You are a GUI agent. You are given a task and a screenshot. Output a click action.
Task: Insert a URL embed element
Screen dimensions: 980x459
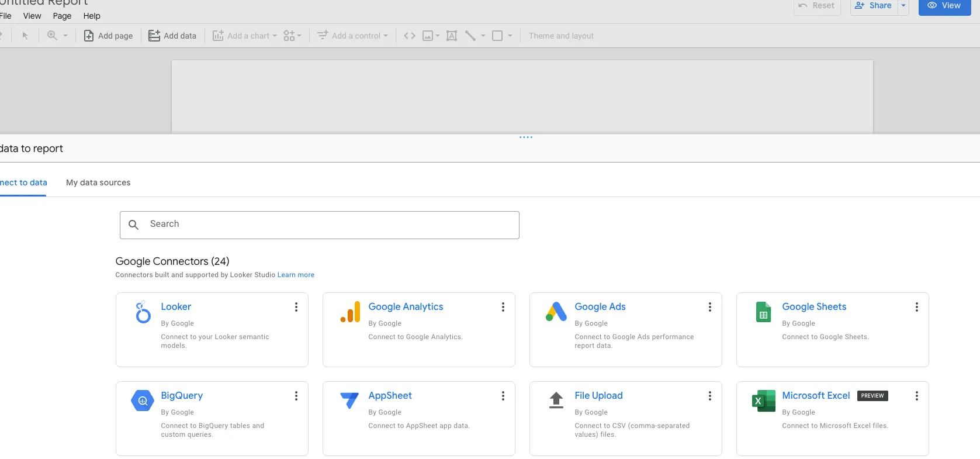tap(410, 36)
